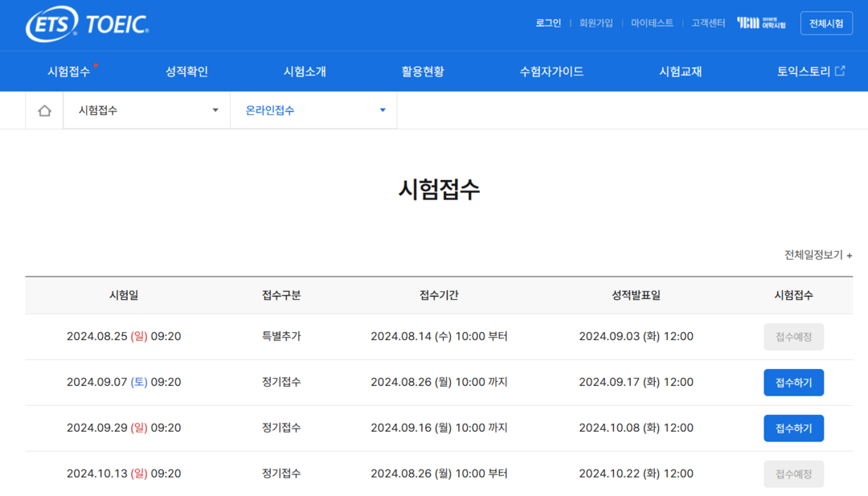Open the 시험접수 main menu
This screenshot has height=496, width=868.
tap(69, 72)
